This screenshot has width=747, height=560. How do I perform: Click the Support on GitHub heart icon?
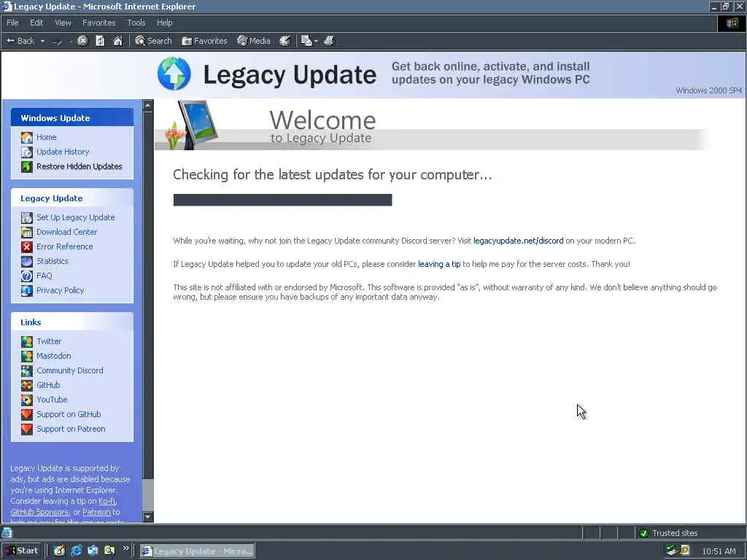coord(27,414)
